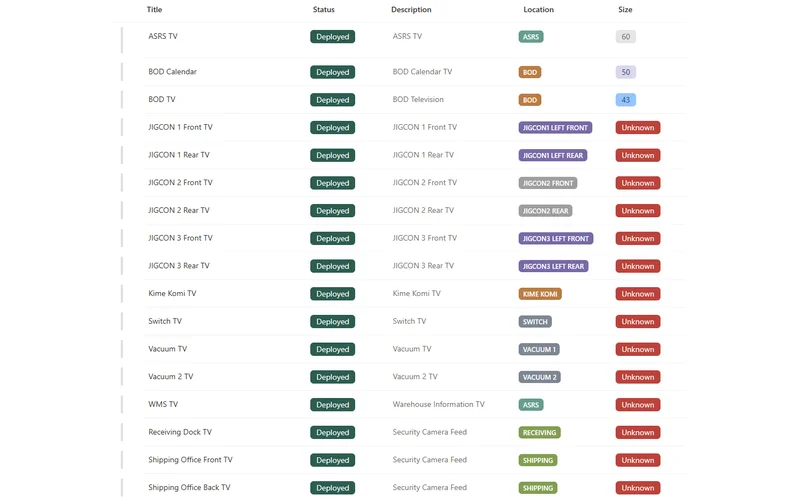
Task: Click Unknown size for Vacuum 2 TV
Action: pos(638,377)
